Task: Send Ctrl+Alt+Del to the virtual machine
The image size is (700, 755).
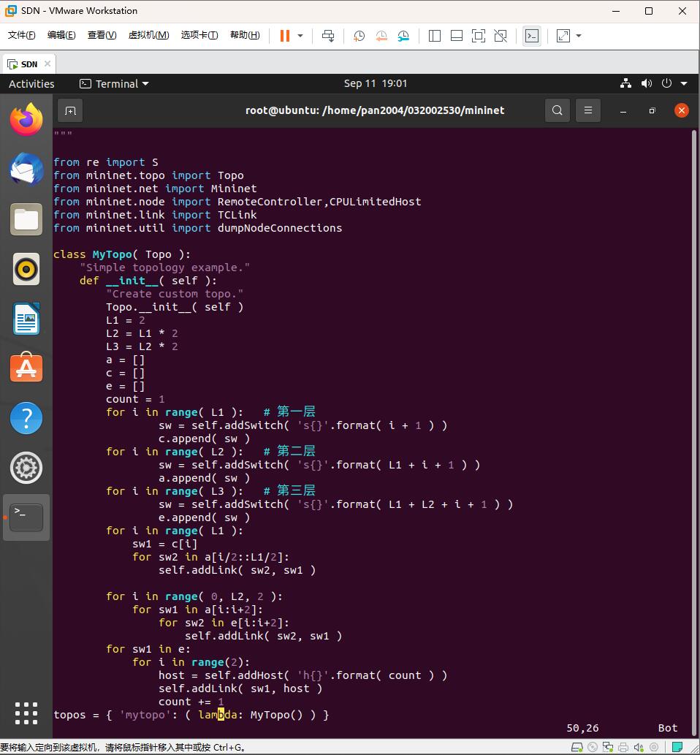Action: 328,36
